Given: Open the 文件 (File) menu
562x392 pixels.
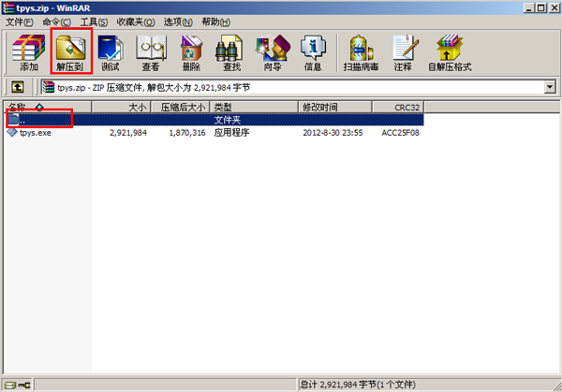Looking at the screenshot, I should tap(20, 22).
